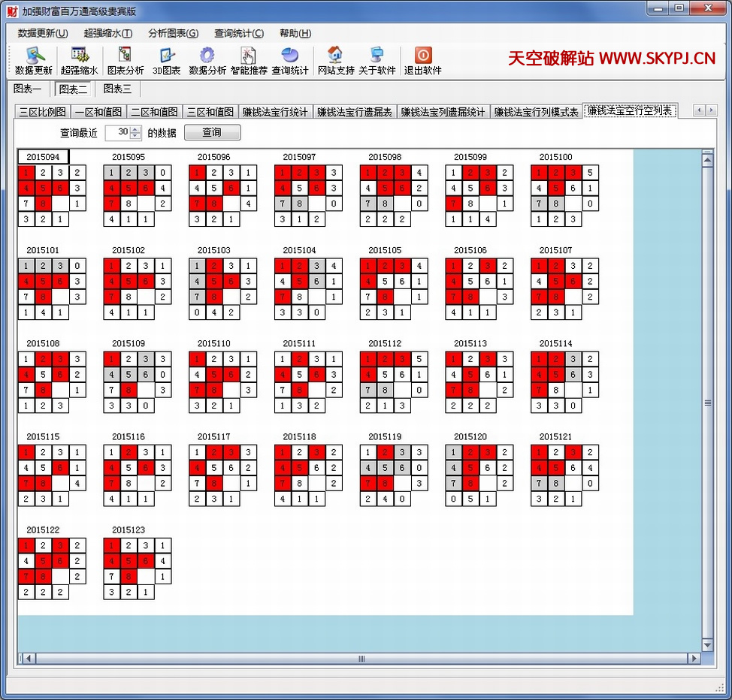Viewport: 732px width, 700px height.
Task: Click the 关于软件 toolbar icon
Action: [x=377, y=56]
